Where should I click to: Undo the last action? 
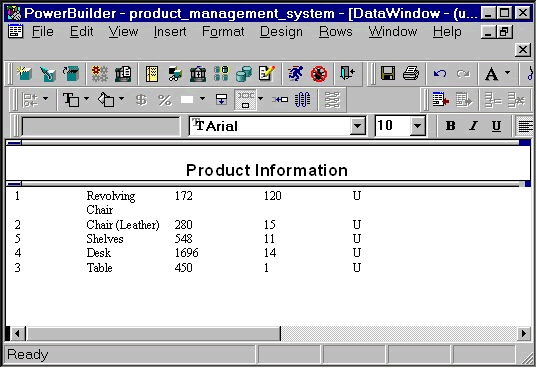click(440, 74)
